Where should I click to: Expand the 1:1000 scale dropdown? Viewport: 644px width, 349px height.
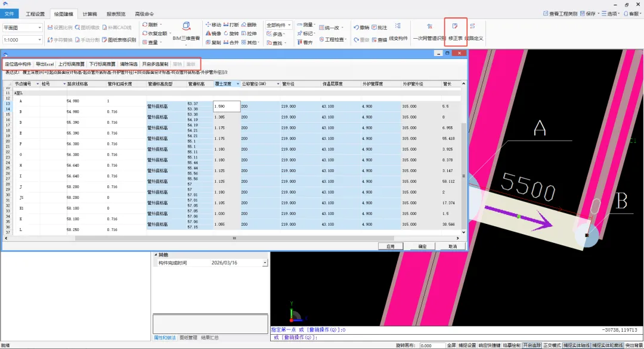pos(22,40)
